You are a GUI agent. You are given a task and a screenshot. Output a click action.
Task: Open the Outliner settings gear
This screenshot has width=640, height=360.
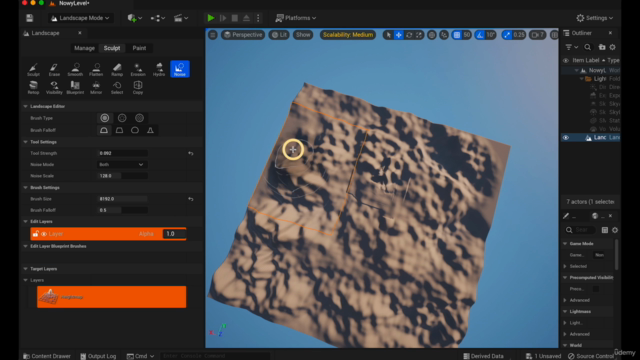coord(613,47)
